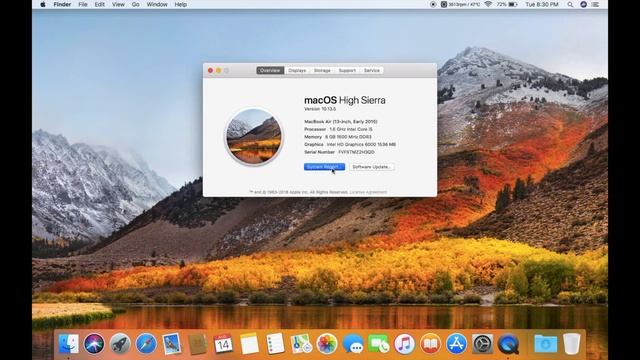The width and height of the screenshot is (640, 360).
Task: Open the View menu
Action: [118, 4]
